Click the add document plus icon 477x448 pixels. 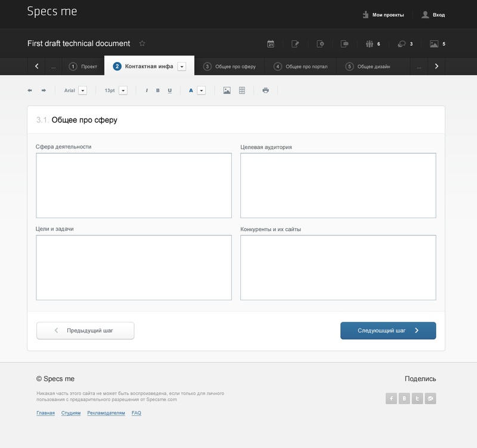click(320, 44)
